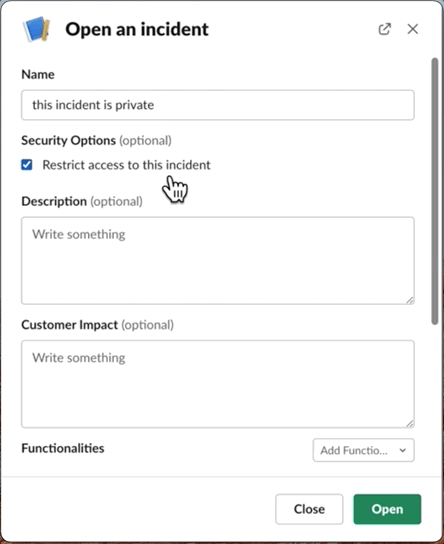
Task: Uncheck the Restrict access checkbox
Action: [x=27, y=165]
